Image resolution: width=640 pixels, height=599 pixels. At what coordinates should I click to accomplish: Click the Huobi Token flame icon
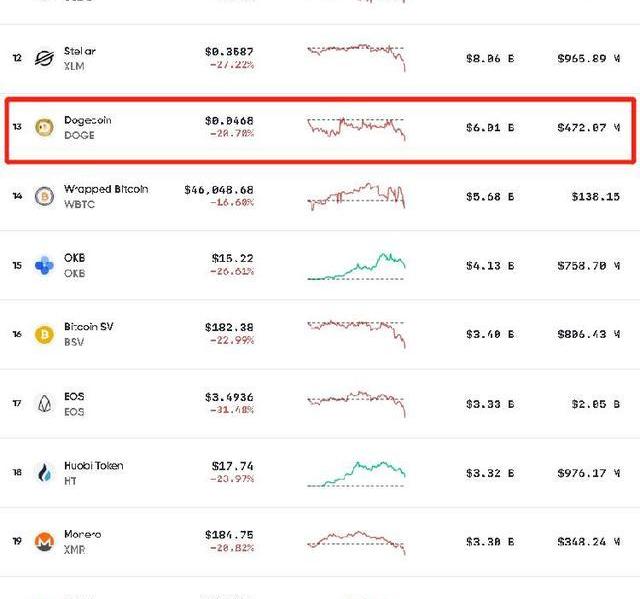pyautogui.click(x=44, y=473)
